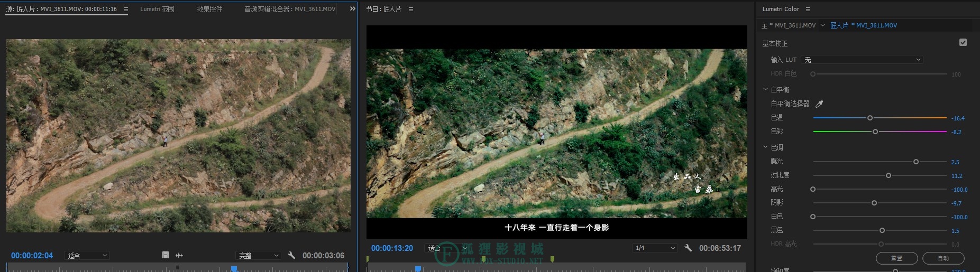Viewport: 980px width, 272px height.
Task: Click the 自动 auto button
Action: [944, 258]
